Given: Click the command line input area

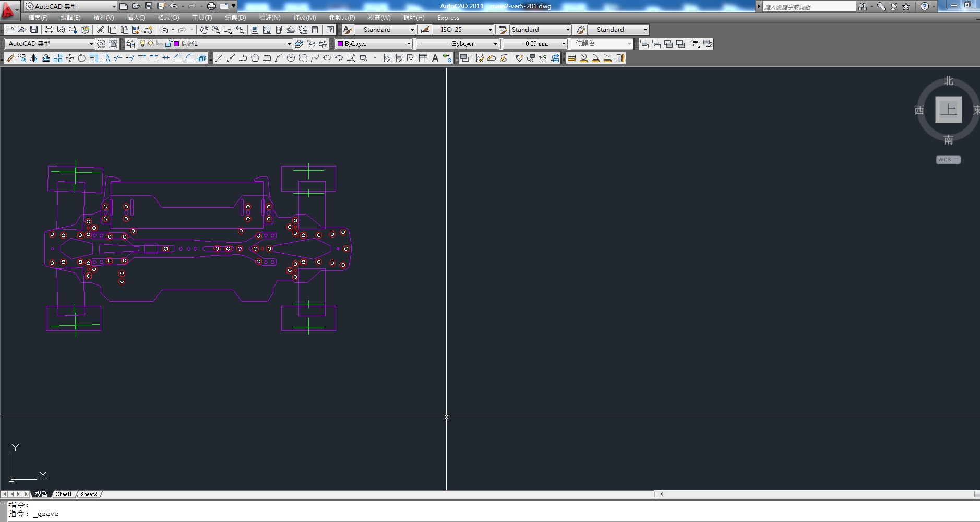Looking at the screenshot, I should (493, 514).
